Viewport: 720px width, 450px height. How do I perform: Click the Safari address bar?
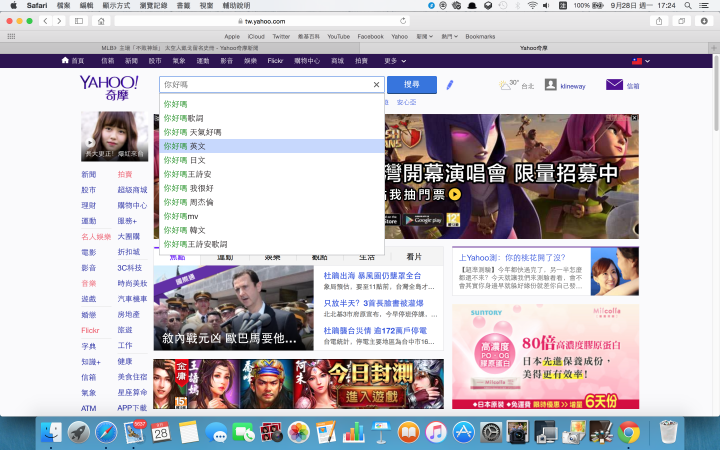262,21
